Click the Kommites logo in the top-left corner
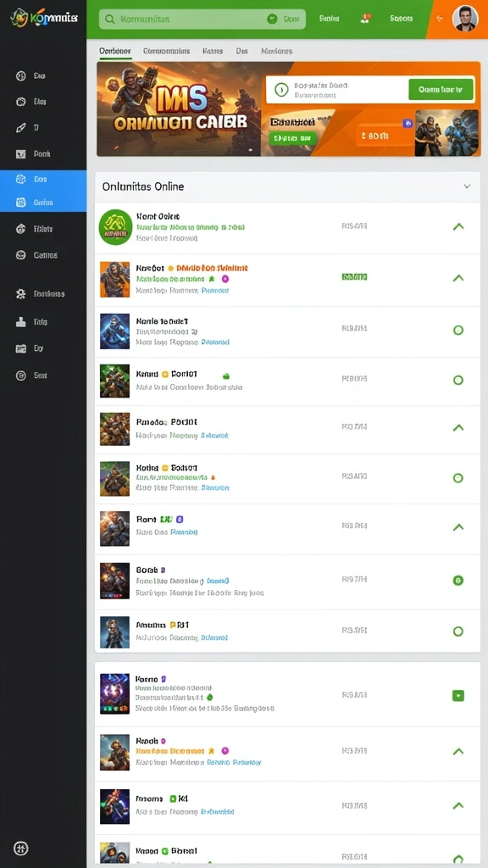 pyautogui.click(x=43, y=18)
